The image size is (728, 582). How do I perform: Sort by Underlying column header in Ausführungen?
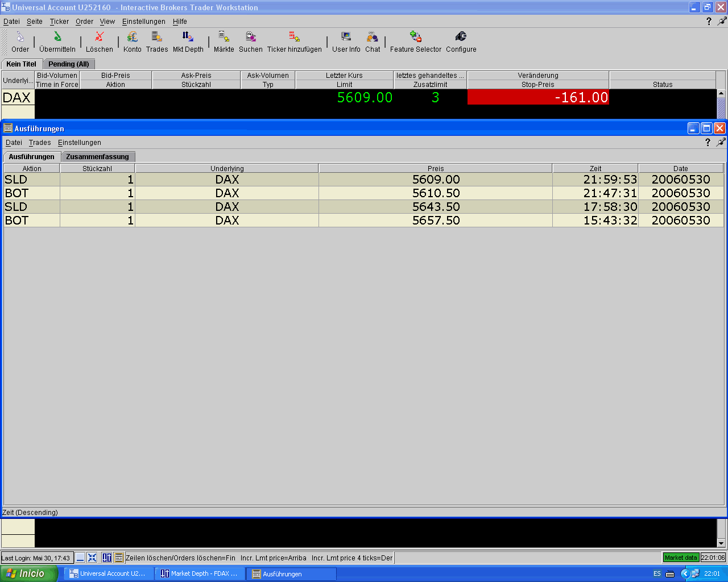[x=227, y=168]
